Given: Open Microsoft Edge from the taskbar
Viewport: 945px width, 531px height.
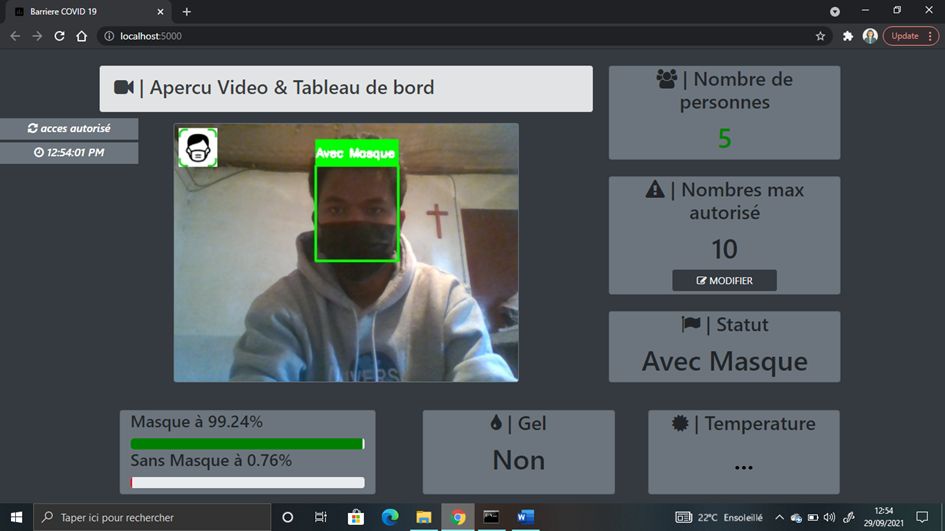Looking at the screenshot, I should [390, 517].
